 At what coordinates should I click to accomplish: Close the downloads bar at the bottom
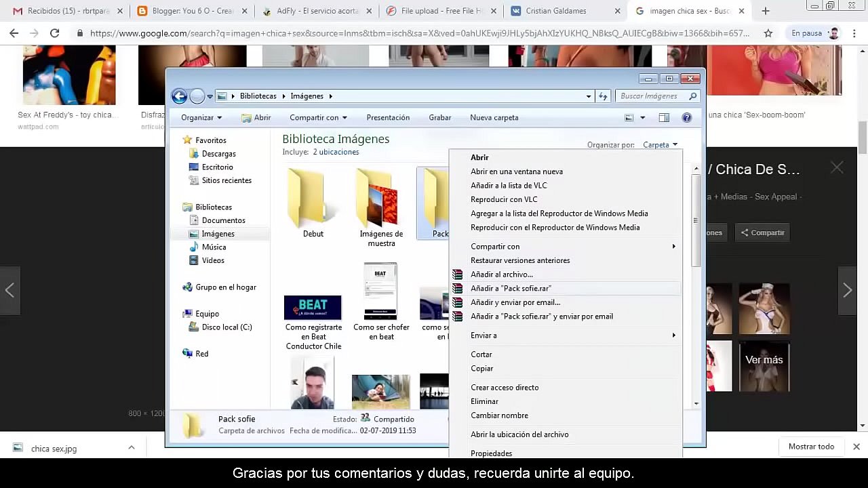[x=856, y=447]
